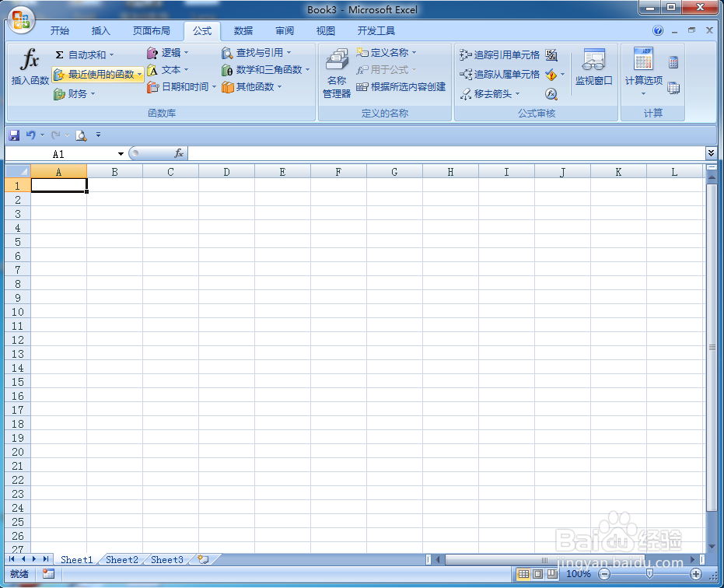
Task: Click Remove Arrows button
Action: (x=489, y=94)
